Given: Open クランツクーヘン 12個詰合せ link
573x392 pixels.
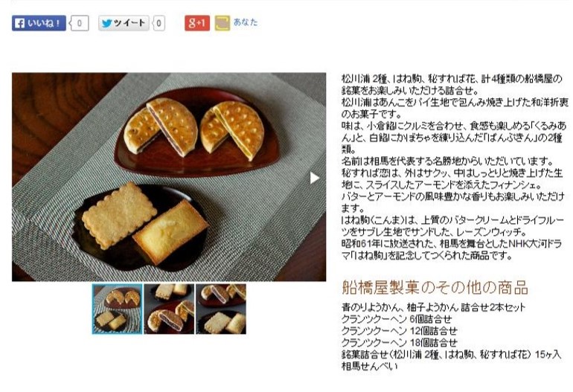Looking at the screenshot, I should click(399, 330).
